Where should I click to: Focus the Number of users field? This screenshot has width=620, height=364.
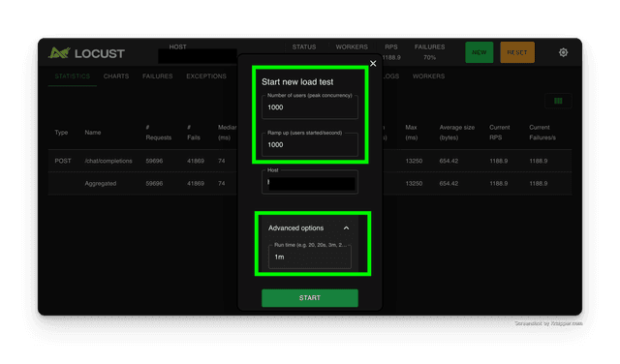click(x=310, y=107)
